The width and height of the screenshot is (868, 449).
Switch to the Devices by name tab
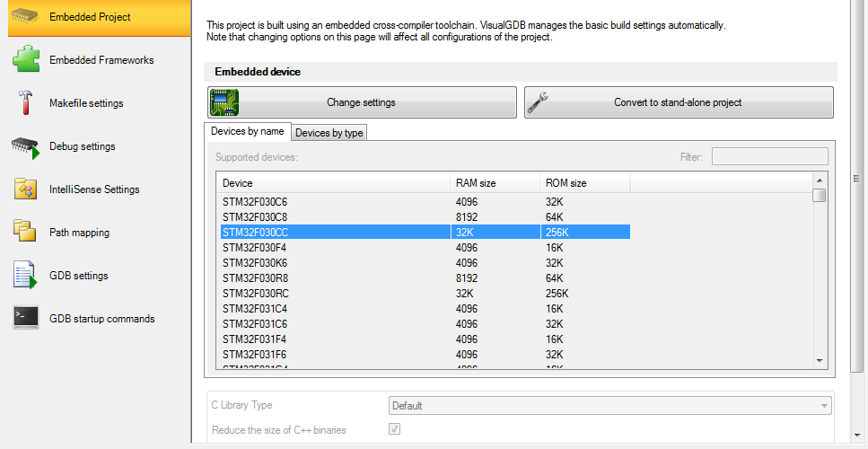click(x=248, y=132)
